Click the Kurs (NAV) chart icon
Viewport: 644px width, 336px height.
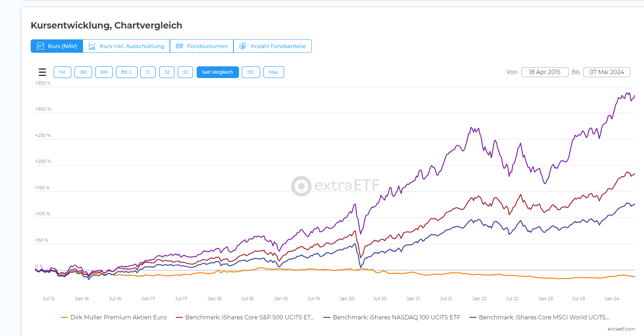41,46
